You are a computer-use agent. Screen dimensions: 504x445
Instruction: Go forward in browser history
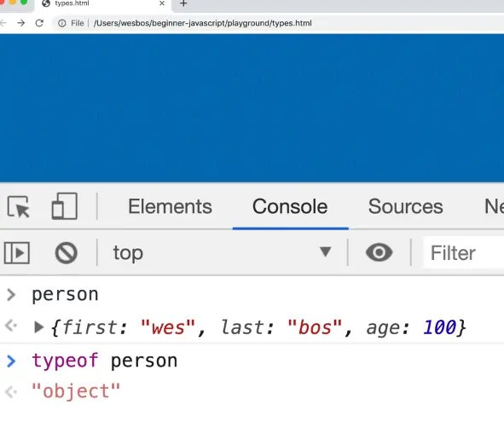(20, 23)
